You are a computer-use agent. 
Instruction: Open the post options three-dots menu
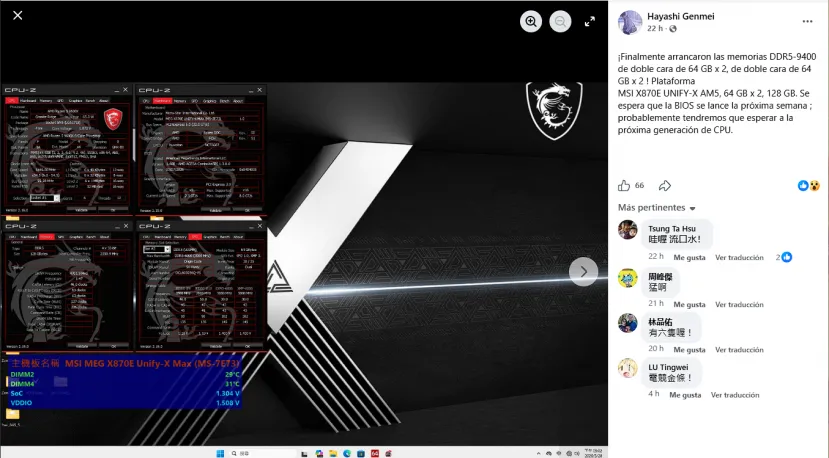pyautogui.click(x=807, y=22)
